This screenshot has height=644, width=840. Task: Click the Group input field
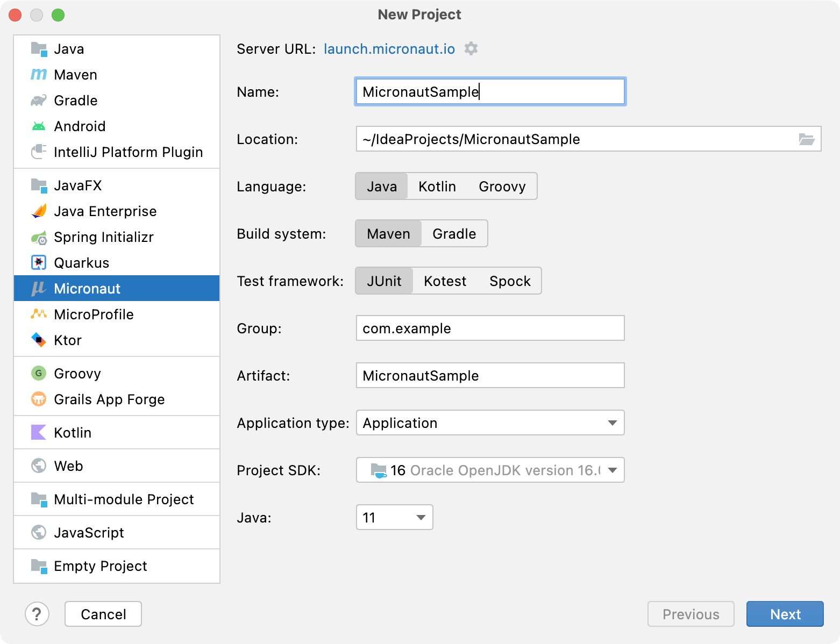490,328
